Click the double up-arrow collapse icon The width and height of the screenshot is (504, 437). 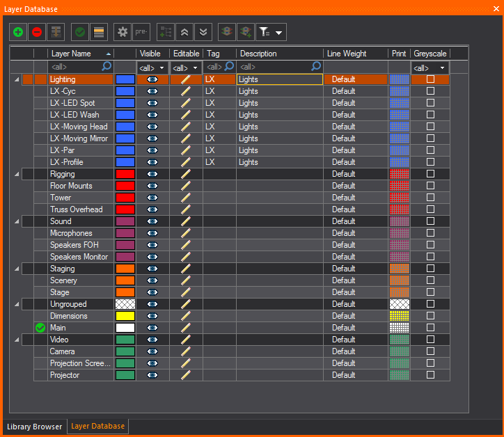pyautogui.click(x=184, y=32)
